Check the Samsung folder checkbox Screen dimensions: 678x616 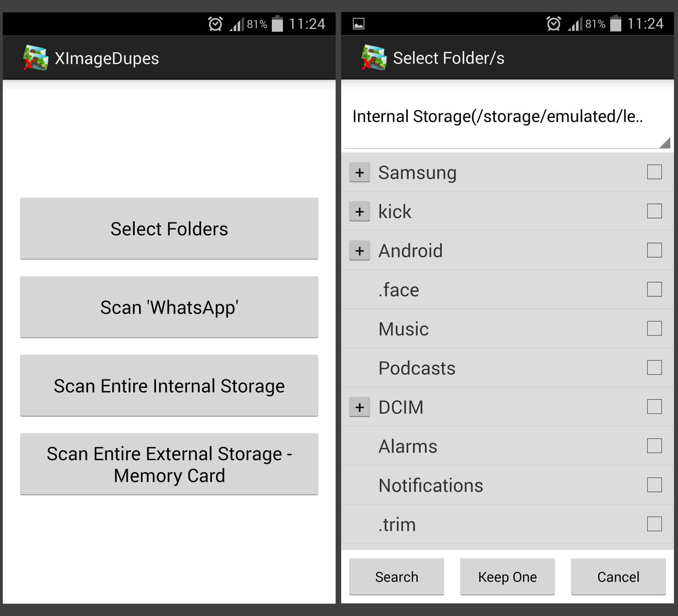[x=654, y=172]
